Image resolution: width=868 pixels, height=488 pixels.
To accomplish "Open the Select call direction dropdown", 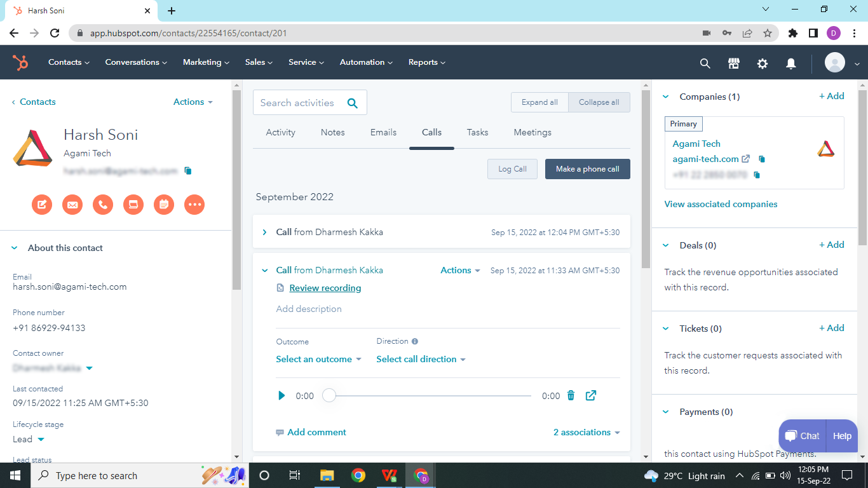I will [421, 359].
